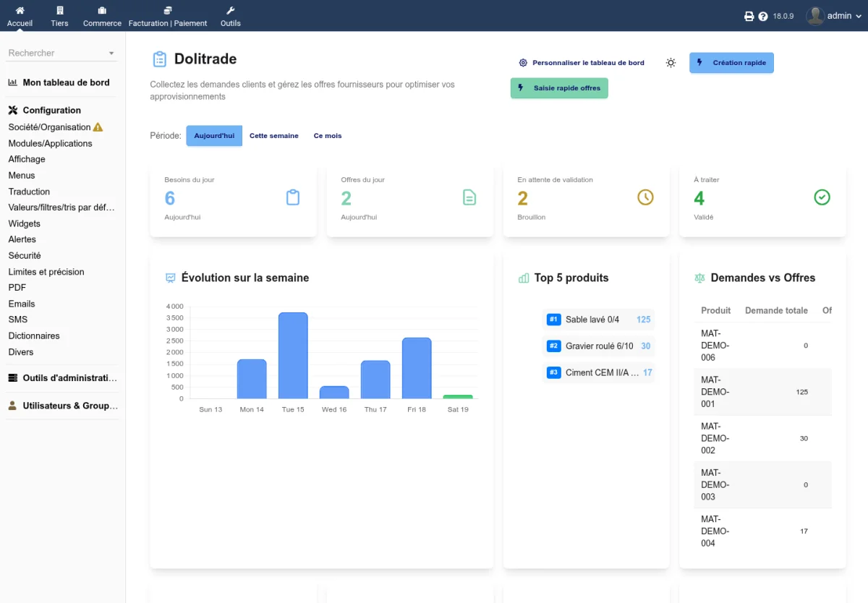Open Widgets settings

[x=25, y=223]
